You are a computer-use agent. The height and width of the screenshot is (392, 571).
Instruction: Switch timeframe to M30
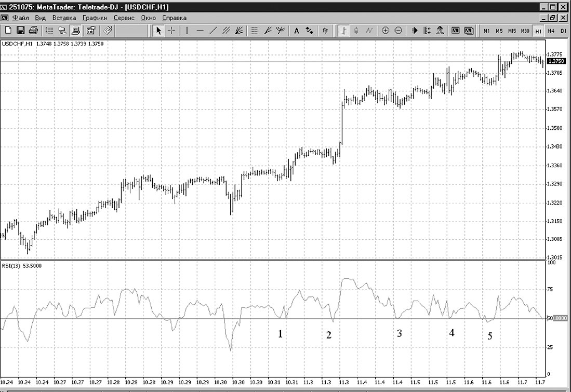click(525, 31)
